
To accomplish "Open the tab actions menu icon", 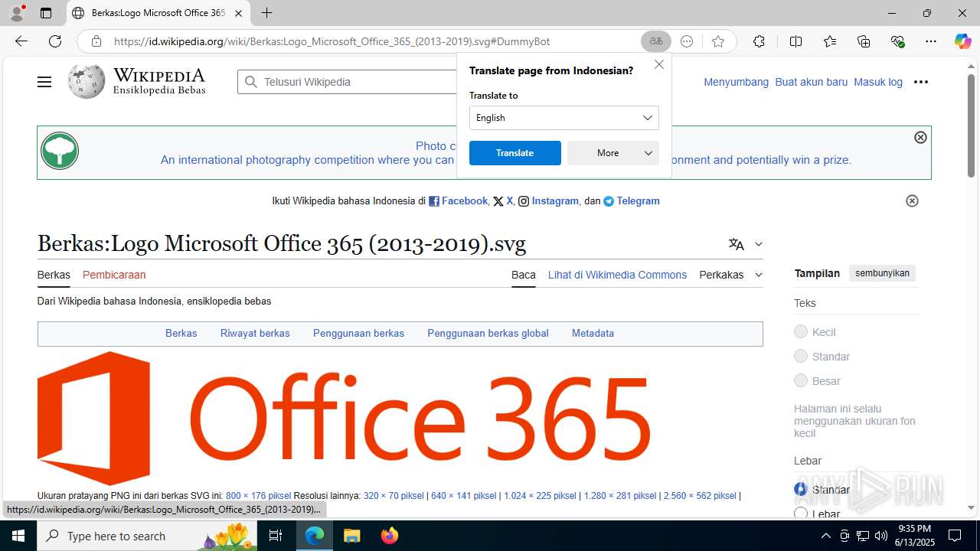I will click(x=46, y=13).
